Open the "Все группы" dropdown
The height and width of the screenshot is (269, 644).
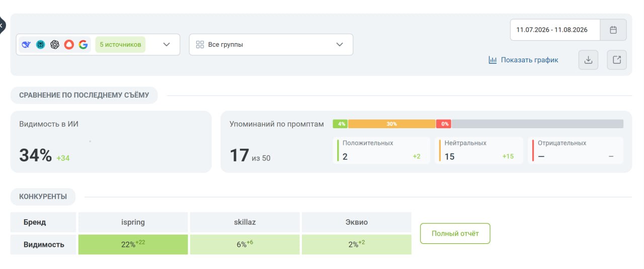point(271,44)
